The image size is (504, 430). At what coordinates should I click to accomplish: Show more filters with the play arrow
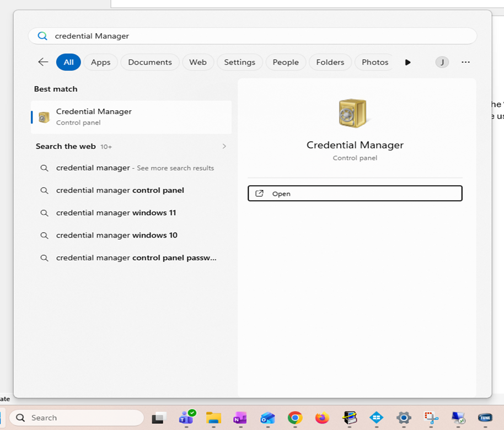point(408,62)
